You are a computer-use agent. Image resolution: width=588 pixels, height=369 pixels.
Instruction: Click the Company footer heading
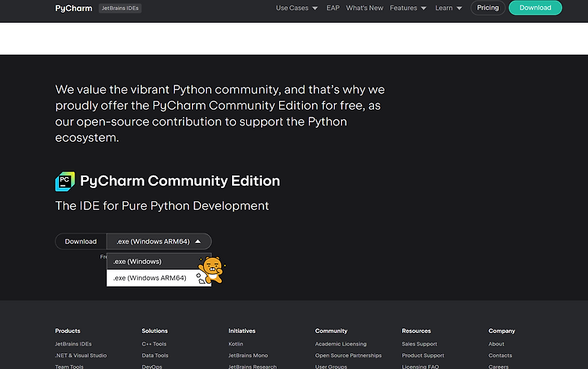tap(502, 331)
